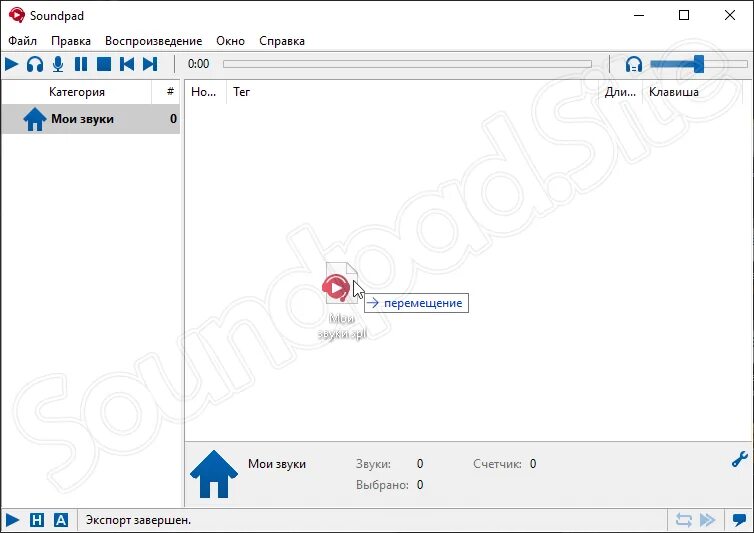Toggle the H status bar icon
Image resolution: width=754 pixels, height=533 pixels.
click(x=37, y=520)
